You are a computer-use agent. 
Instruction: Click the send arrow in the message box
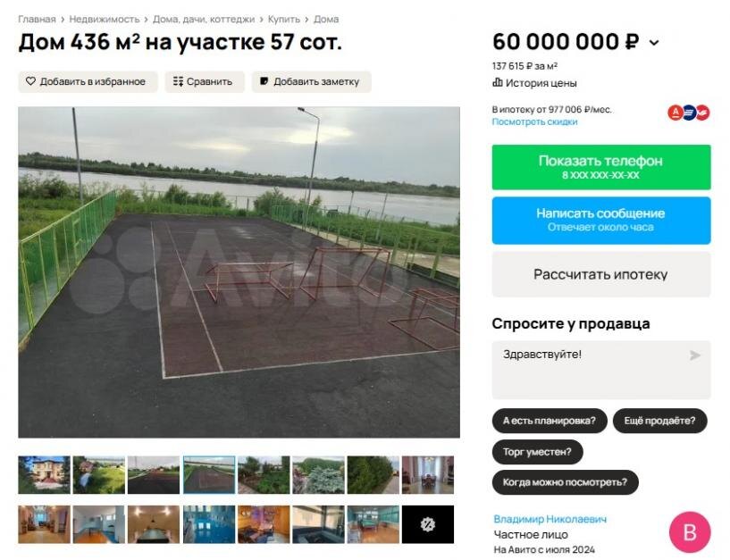[x=694, y=355]
